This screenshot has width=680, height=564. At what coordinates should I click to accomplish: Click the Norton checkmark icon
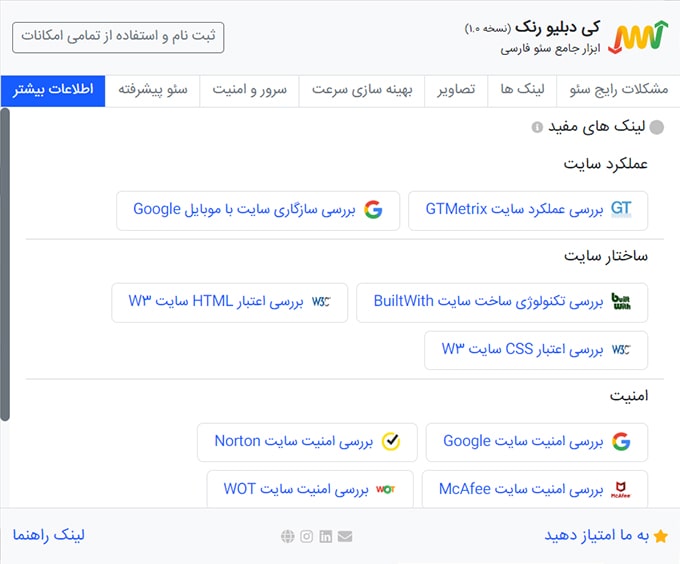pyautogui.click(x=391, y=441)
